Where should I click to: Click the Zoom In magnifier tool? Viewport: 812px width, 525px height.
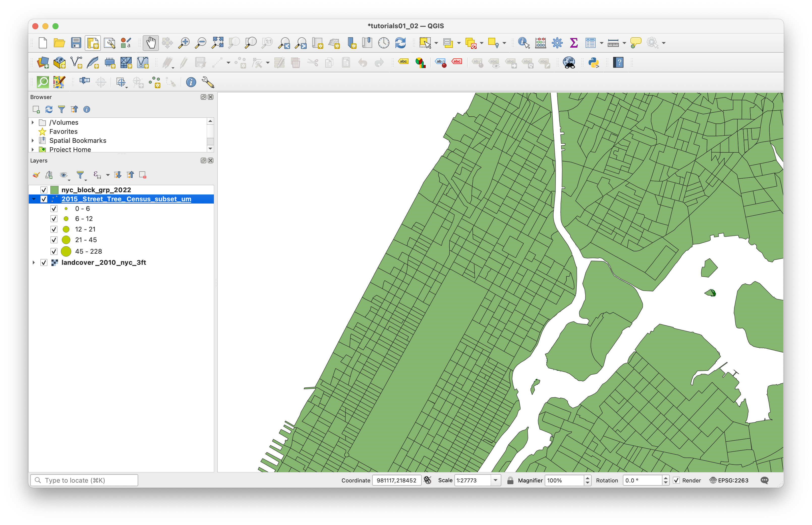pos(184,43)
